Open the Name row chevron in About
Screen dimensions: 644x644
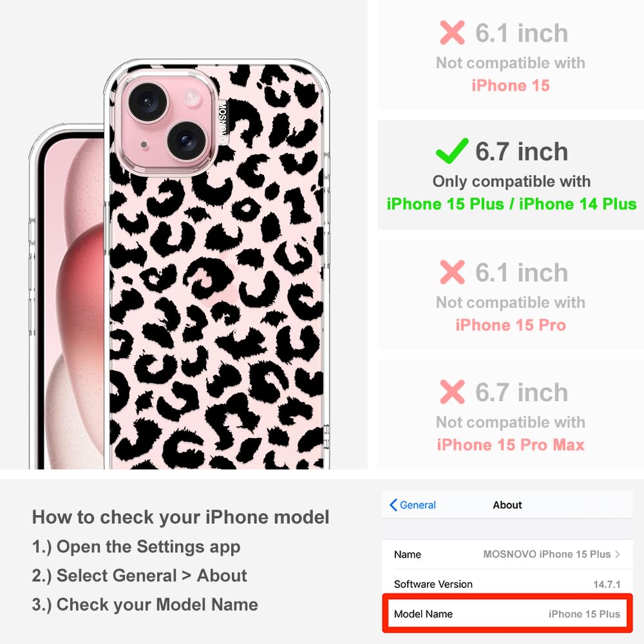coord(618,554)
